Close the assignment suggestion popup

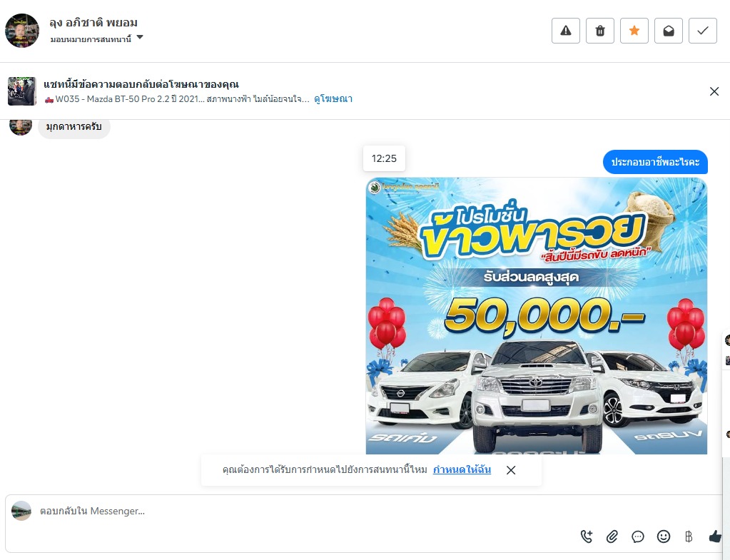coord(511,470)
